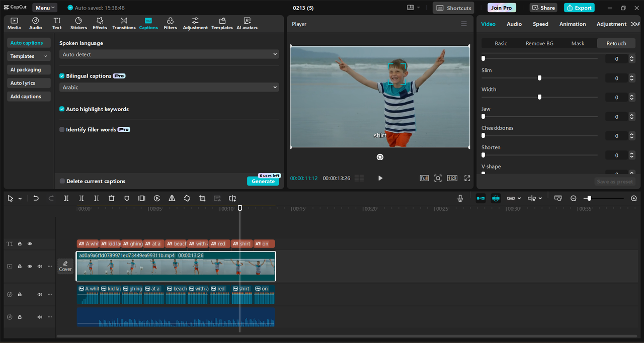Open the Filters panel

[x=170, y=24]
